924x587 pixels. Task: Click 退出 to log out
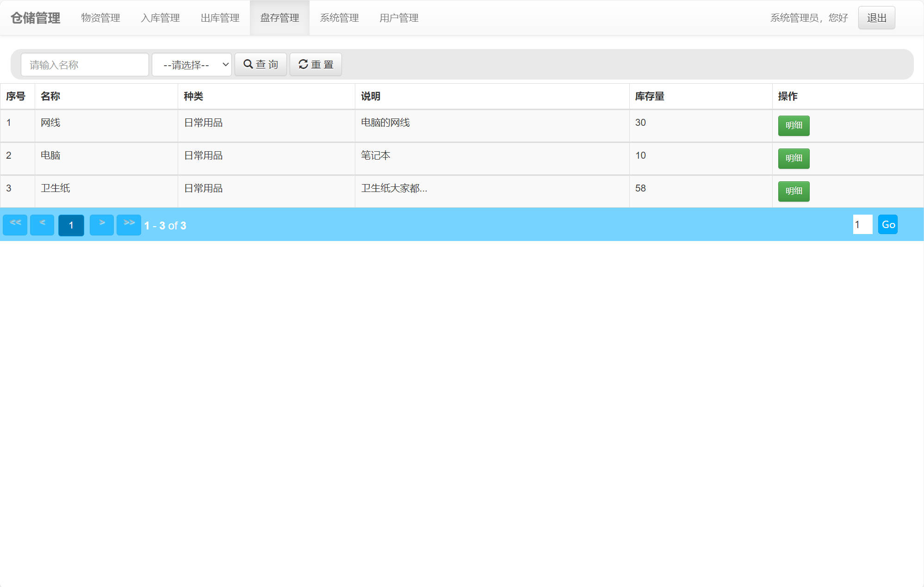pos(876,17)
